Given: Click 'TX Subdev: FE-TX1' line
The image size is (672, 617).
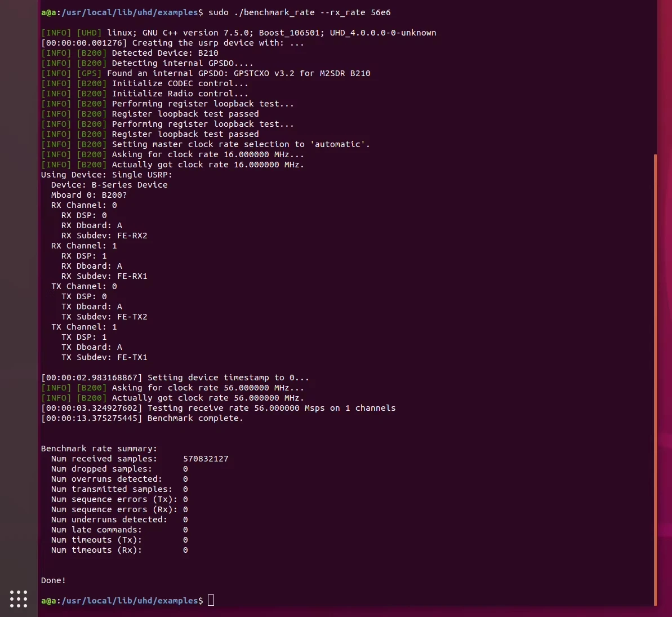Looking at the screenshot, I should [x=104, y=357].
